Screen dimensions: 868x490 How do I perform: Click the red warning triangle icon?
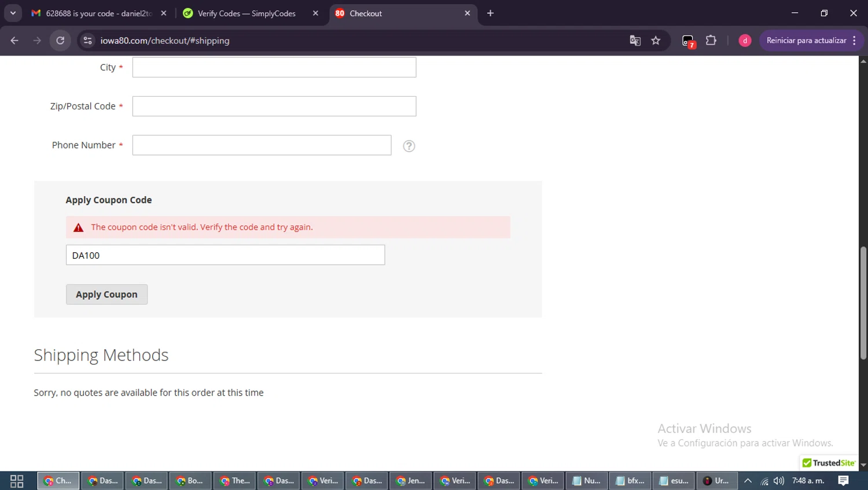coord(79,227)
